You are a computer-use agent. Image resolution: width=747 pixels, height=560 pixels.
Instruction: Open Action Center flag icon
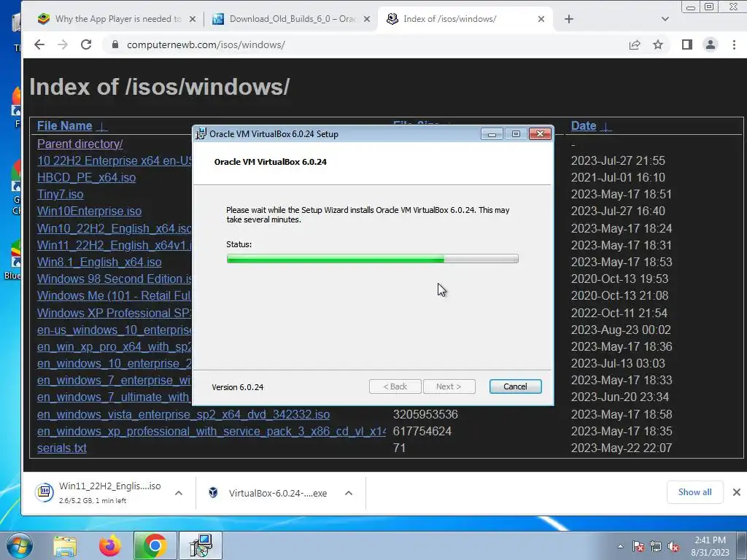coord(638,546)
